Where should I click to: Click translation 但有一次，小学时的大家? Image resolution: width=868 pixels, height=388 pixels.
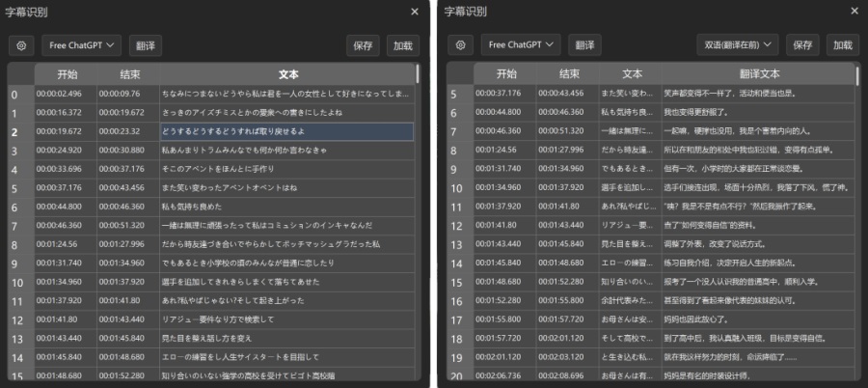[x=760, y=169]
